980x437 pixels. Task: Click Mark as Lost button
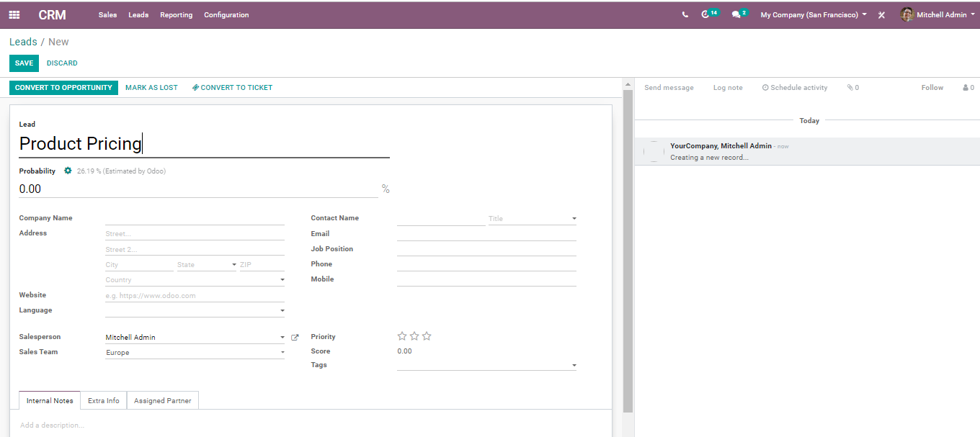(x=151, y=88)
